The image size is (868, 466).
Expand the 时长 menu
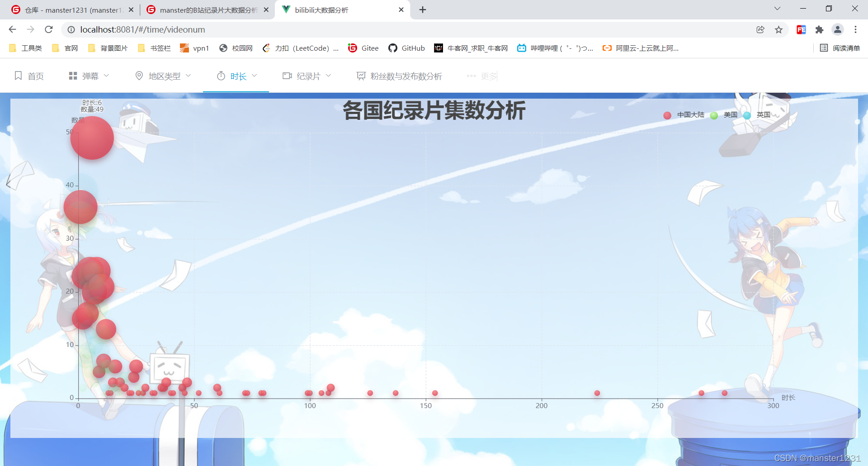[237, 76]
